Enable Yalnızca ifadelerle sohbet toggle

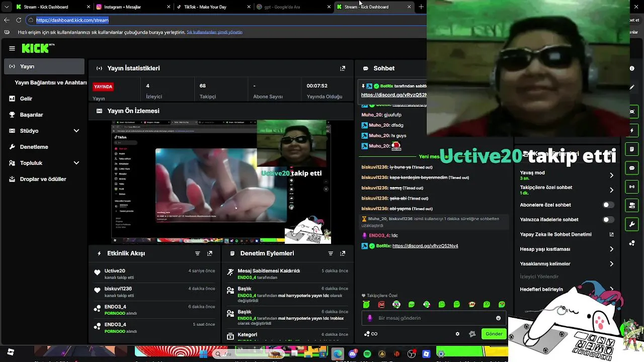(609, 220)
